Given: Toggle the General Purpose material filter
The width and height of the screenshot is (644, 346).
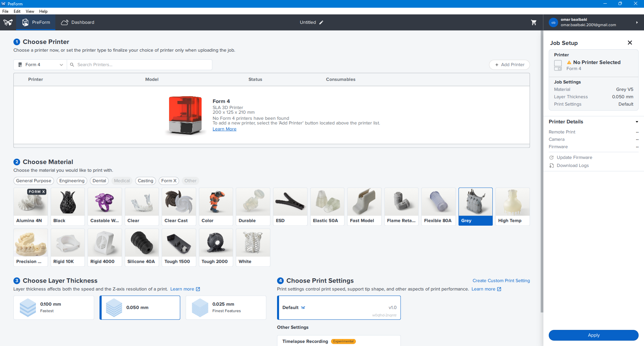Looking at the screenshot, I should pyautogui.click(x=34, y=181).
